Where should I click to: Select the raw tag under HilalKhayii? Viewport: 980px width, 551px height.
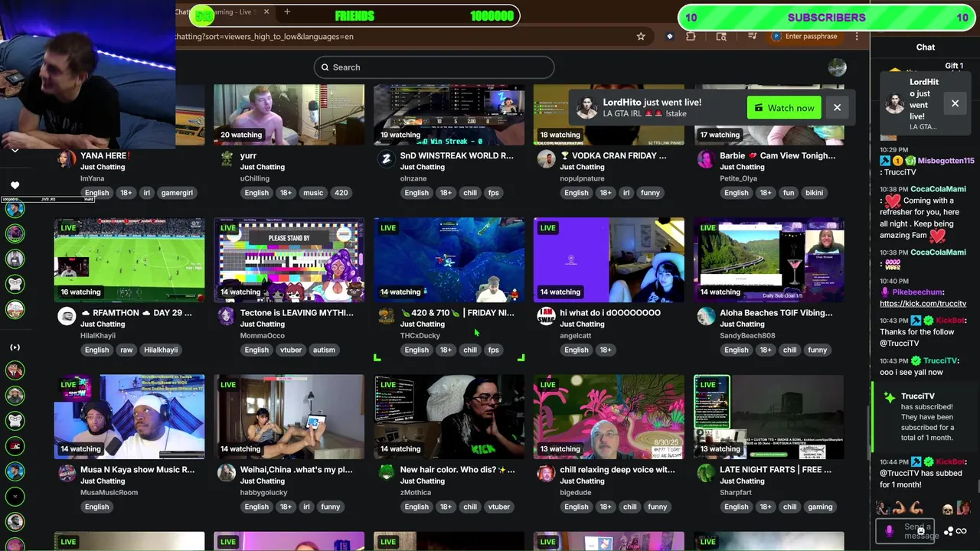[x=126, y=350]
